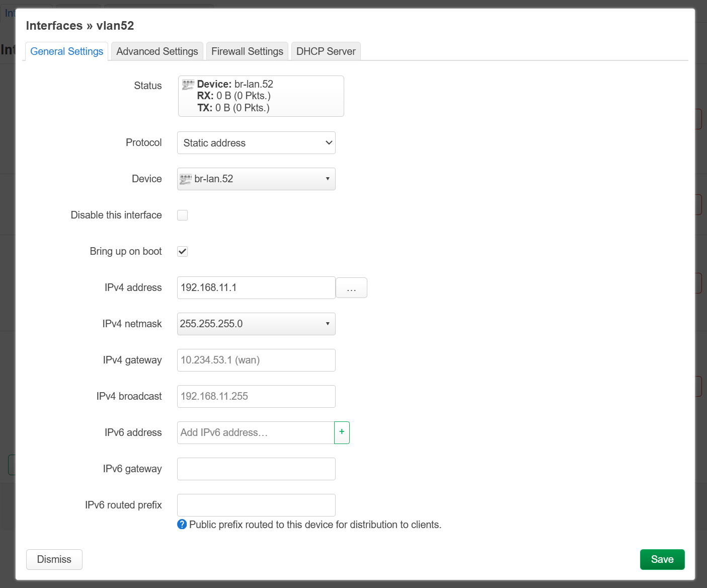Screen dimensions: 707x588
Task: Open the DHCP Server tab
Action: [326, 51]
